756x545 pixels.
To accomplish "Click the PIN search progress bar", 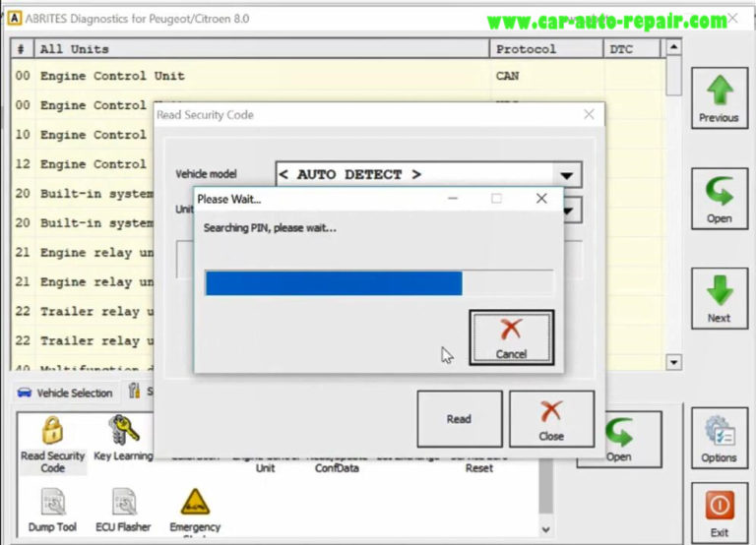I will 379,283.
